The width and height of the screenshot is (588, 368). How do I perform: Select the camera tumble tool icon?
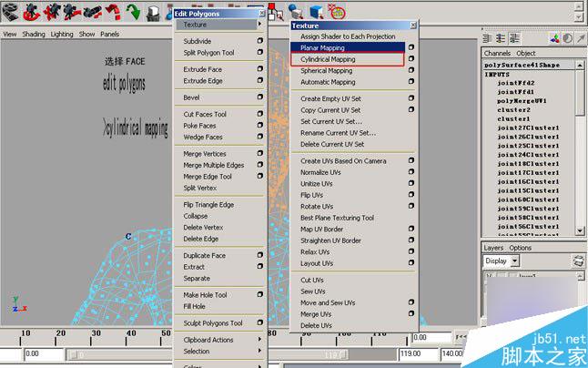pyautogui.click(x=32, y=12)
